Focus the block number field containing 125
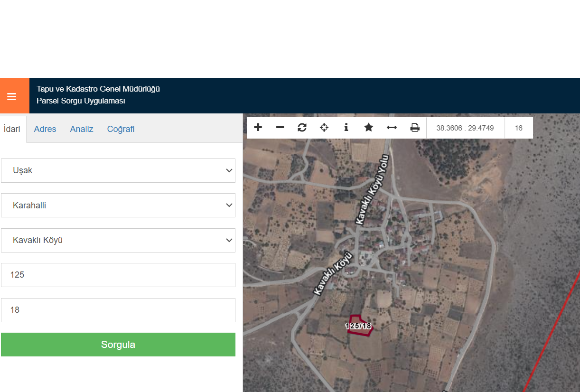The image size is (580, 392). (x=118, y=275)
